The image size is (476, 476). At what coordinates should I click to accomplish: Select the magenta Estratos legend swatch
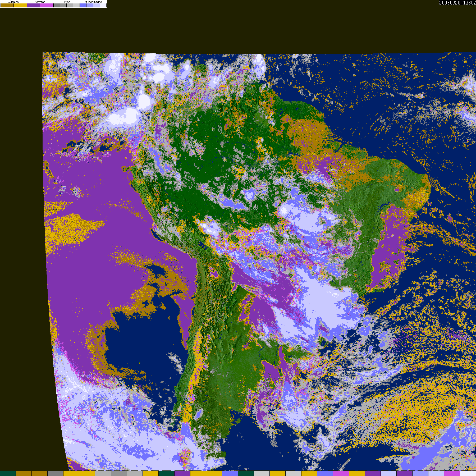click(x=47, y=5)
